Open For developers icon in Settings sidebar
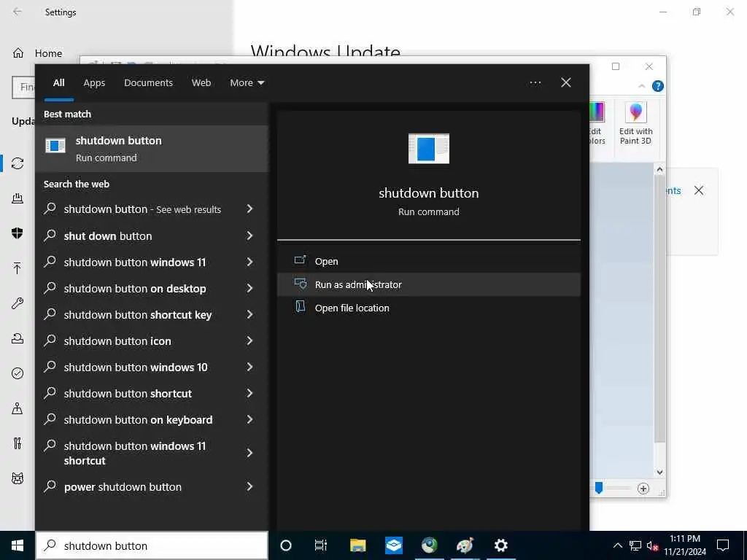This screenshot has width=747, height=560. pyautogui.click(x=18, y=443)
